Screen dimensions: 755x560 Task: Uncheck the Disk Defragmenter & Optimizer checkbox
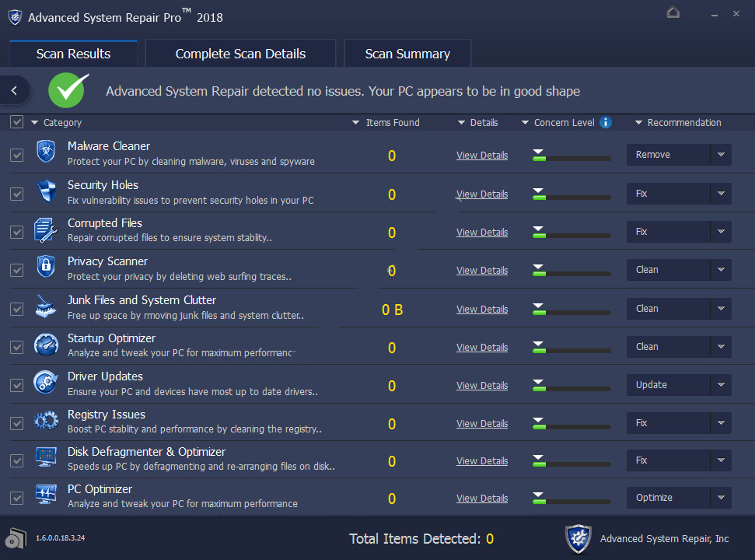[17, 460]
